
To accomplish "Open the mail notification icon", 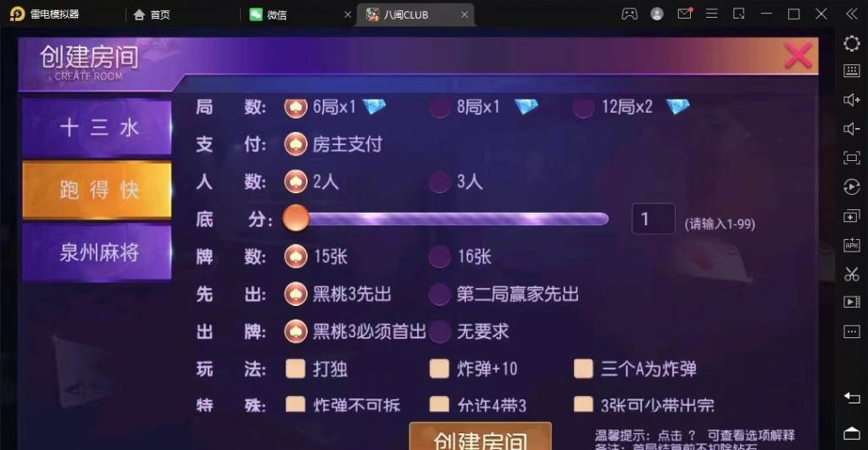I will 685,14.
